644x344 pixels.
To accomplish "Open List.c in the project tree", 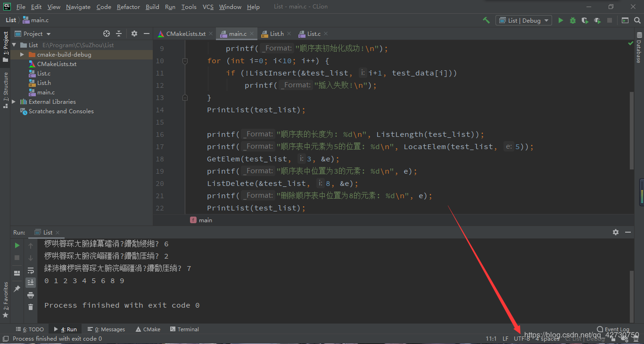I will [x=44, y=74].
